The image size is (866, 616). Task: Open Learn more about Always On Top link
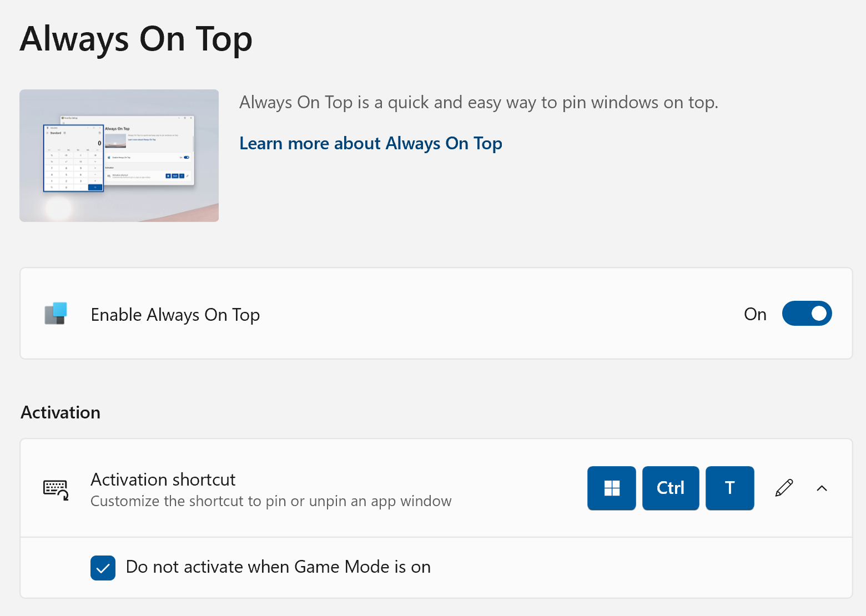tap(370, 143)
